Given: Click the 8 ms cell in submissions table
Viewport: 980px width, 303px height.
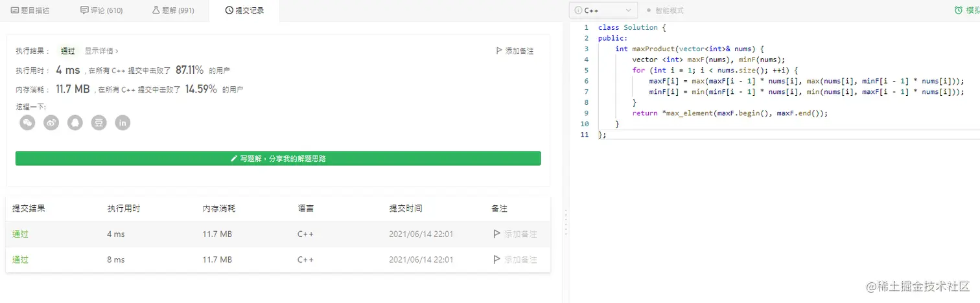Looking at the screenshot, I should 116,260.
